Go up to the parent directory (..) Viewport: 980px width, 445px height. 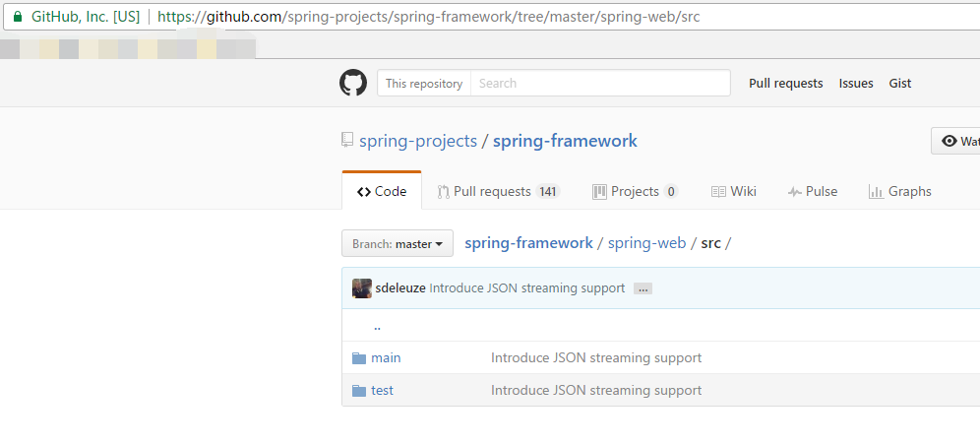(377, 326)
